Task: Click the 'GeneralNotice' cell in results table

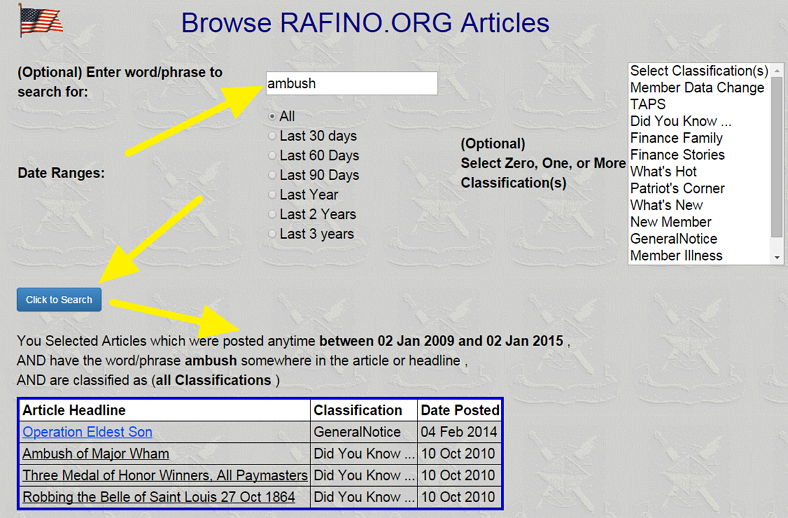Action: pyautogui.click(x=364, y=432)
